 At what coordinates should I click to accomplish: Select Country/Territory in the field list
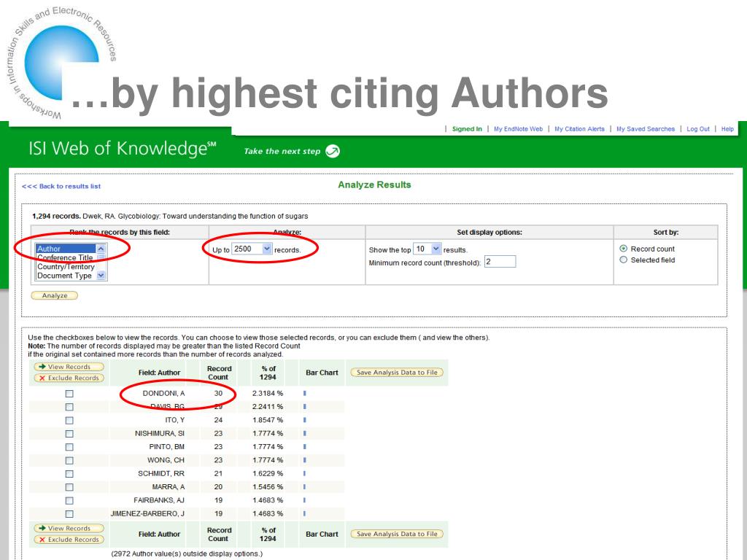click(66, 267)
